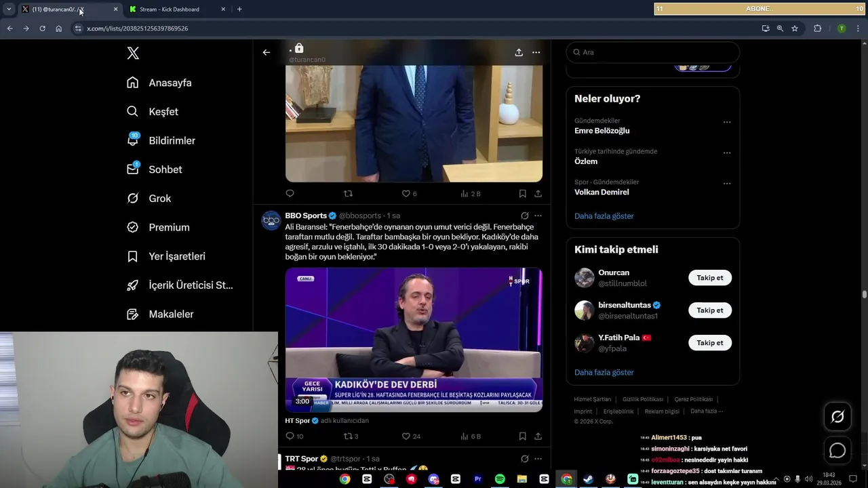Image resolution: width=868 pixels, height=488 pixels.
Task: Open options for Emre Belözoğlu trend
Action: [727, 123]
